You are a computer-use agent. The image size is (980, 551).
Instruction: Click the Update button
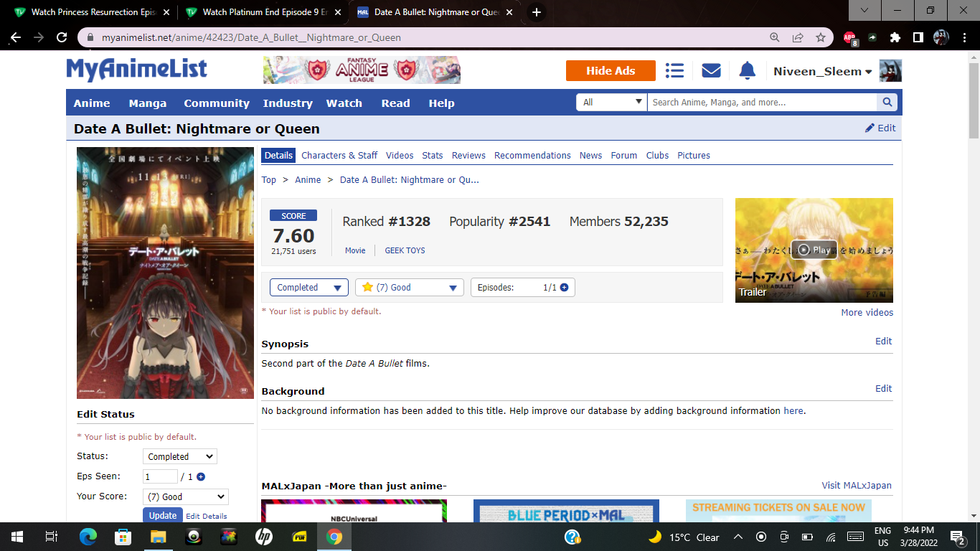(163, 515)
